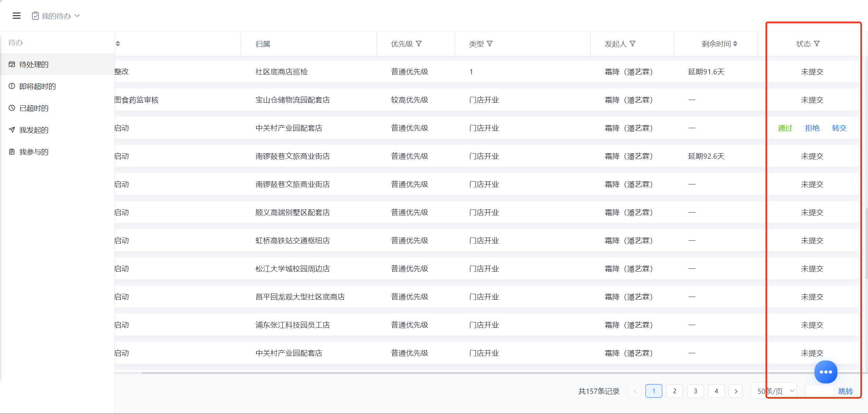Click the 浦东张江科技园员工店 cell
The width and height of the screenshot is (868, 414).
pyautogui.click(x=293, y=325)
